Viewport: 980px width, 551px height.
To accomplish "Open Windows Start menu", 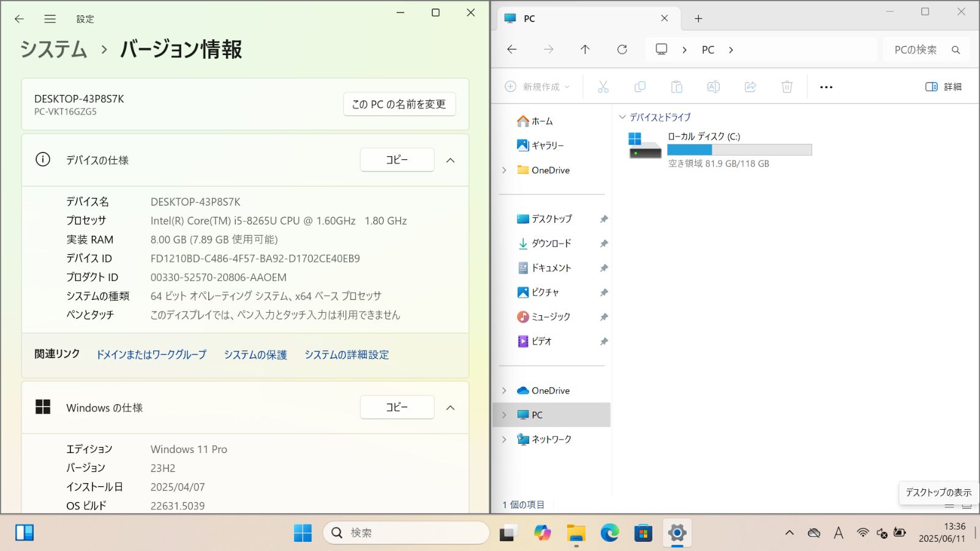I will (x=303, y=533).
